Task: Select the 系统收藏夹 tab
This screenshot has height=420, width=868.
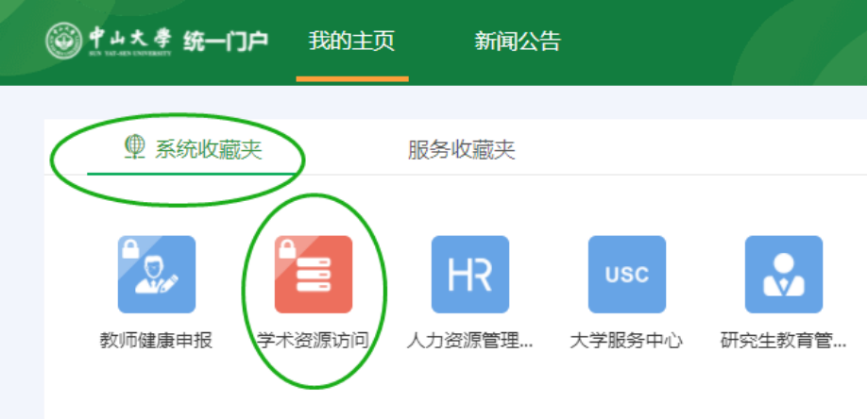Action: [x=208, y=150]
